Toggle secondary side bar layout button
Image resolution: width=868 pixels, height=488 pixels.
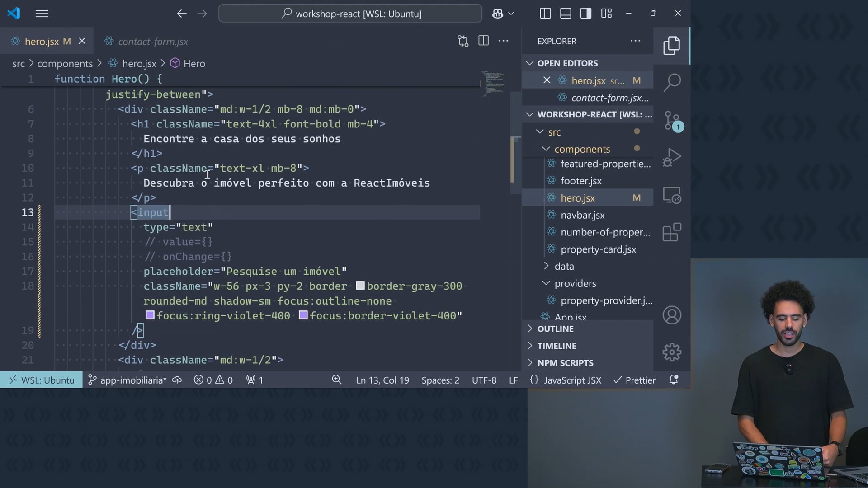[x=586, y=14]
